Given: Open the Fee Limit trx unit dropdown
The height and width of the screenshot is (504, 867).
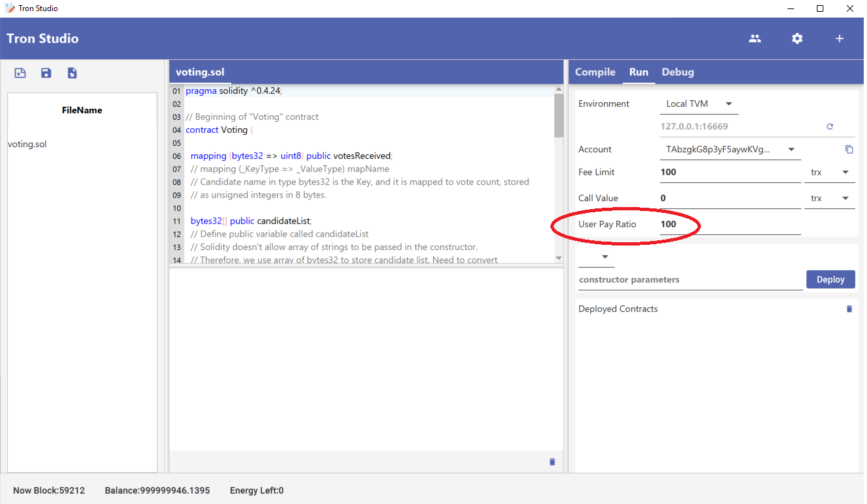Looking at the screenshot, I should click(x=830, y=173).
